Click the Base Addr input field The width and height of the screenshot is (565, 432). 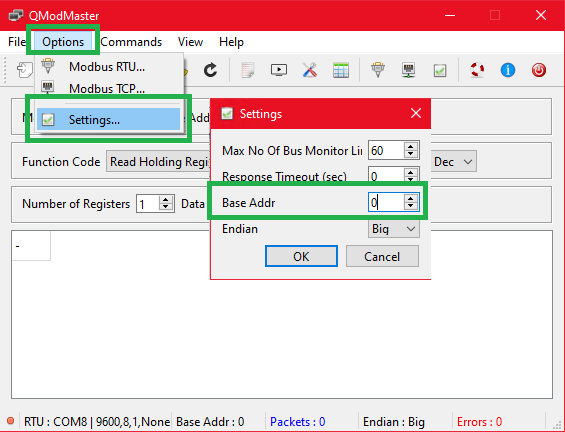coord(386,202)
